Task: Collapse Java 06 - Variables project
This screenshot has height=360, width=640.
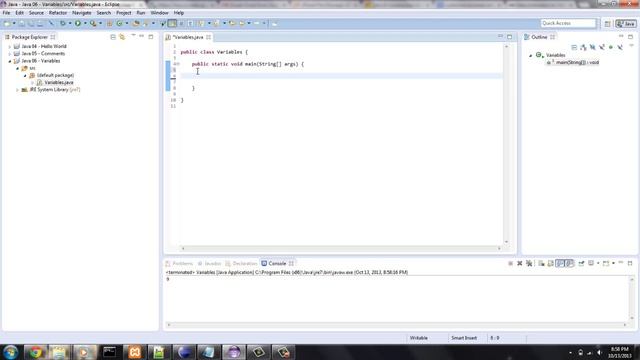Action: pyautogui.click(x=10, y=61)
